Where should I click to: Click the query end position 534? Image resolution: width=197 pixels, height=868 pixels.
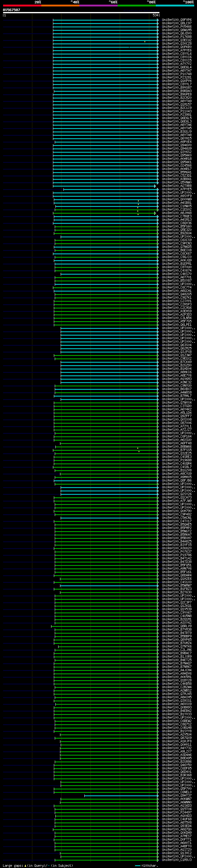tap(155, 15)
